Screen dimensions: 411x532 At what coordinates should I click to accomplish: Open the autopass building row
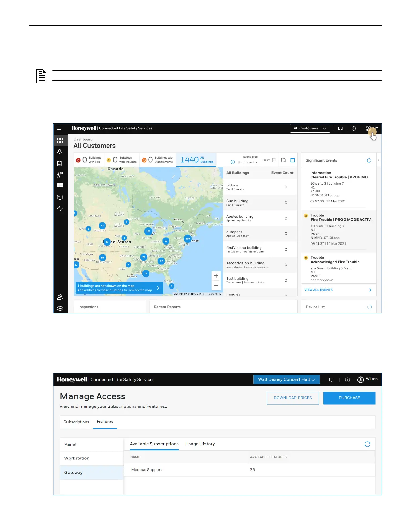(x=260, y=234)
